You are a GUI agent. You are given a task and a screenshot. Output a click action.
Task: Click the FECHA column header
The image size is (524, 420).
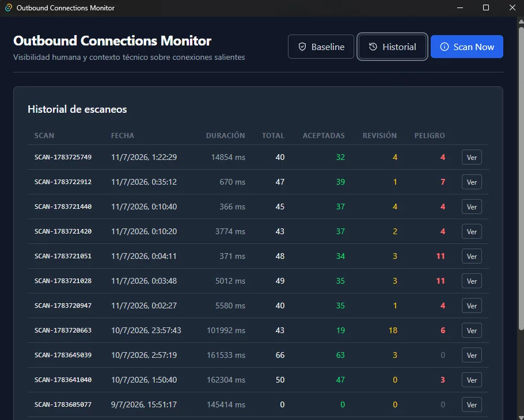[x=123, y=136]
